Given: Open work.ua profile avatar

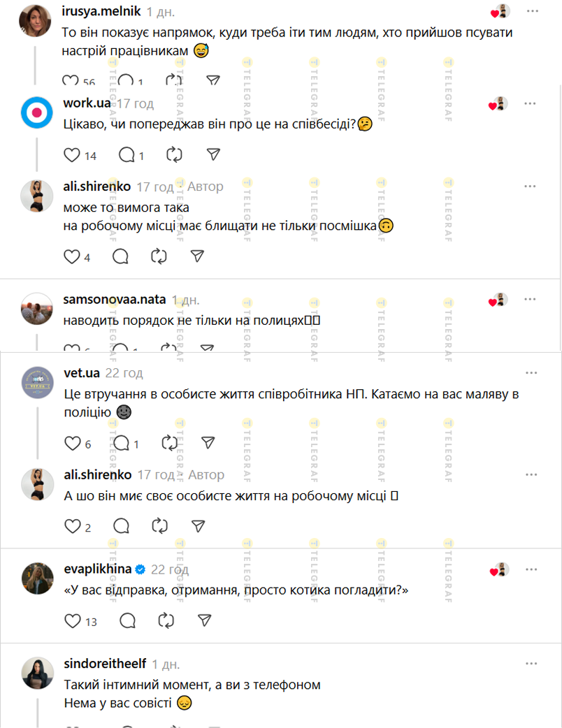Looking at the screenshot, I should [x=36, y=112].
